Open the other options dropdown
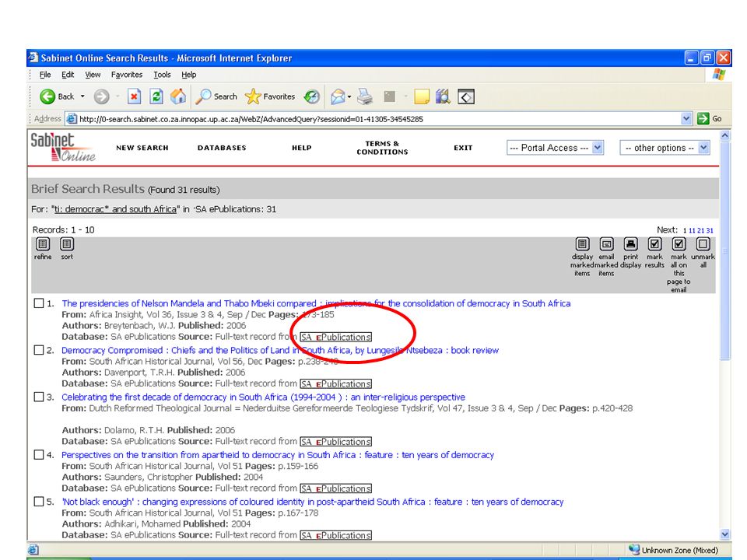The height and width of the screenshot is (560, 747). (x=665, y=148)
